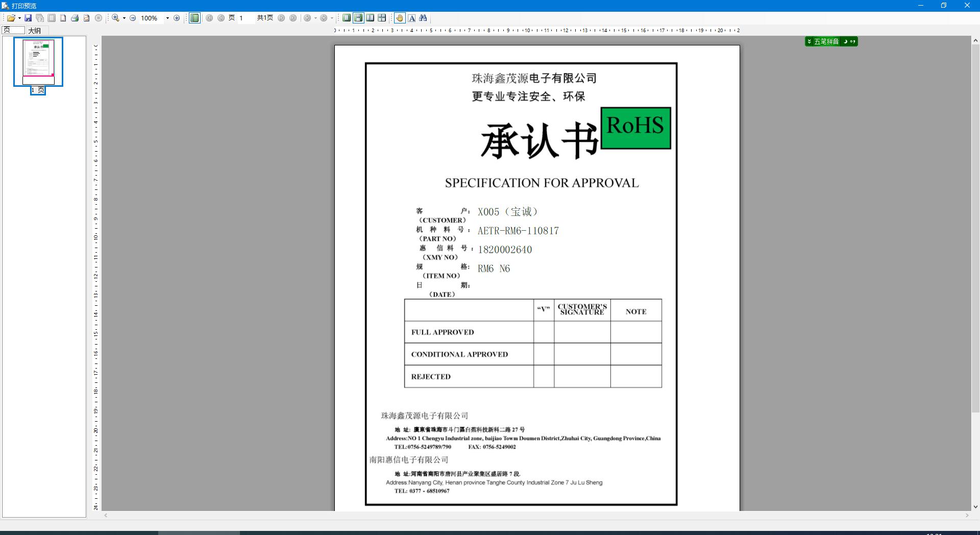Click the printer icon to print
This screenshot has height=535, width=980.
coord(75,18)
